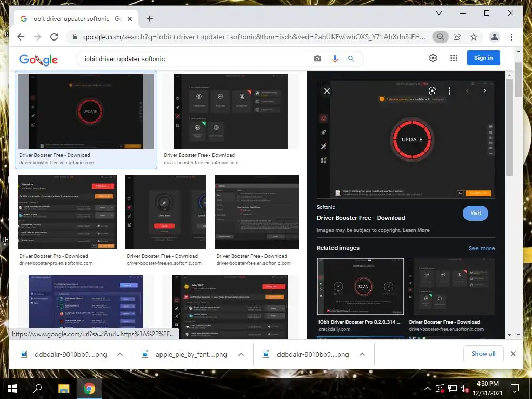Image resolution: width=532 pixels, height=399 pixels.
Task: Open the Windows Start menu
Action: coord(12,389)
